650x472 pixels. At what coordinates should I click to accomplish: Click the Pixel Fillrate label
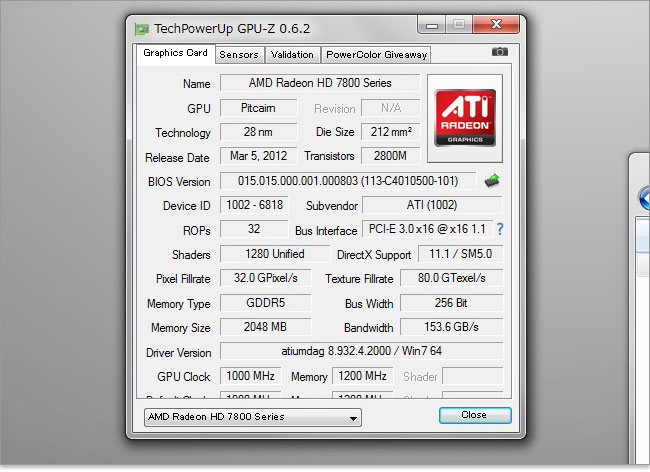pyautogui.click(x=183, y=278)
